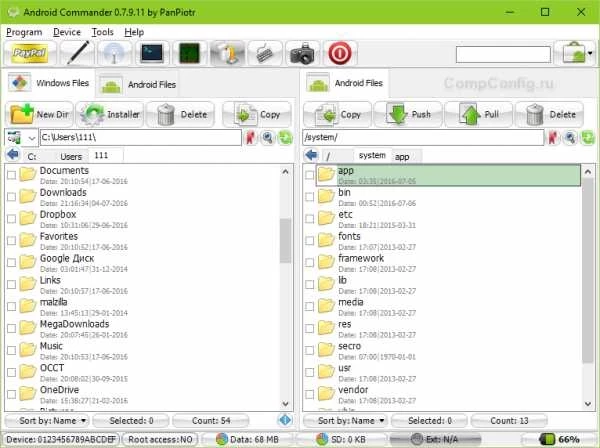This screenshot has width=600, height=448.
Task: Click the Installer button
Action: (x=111, y=114)
